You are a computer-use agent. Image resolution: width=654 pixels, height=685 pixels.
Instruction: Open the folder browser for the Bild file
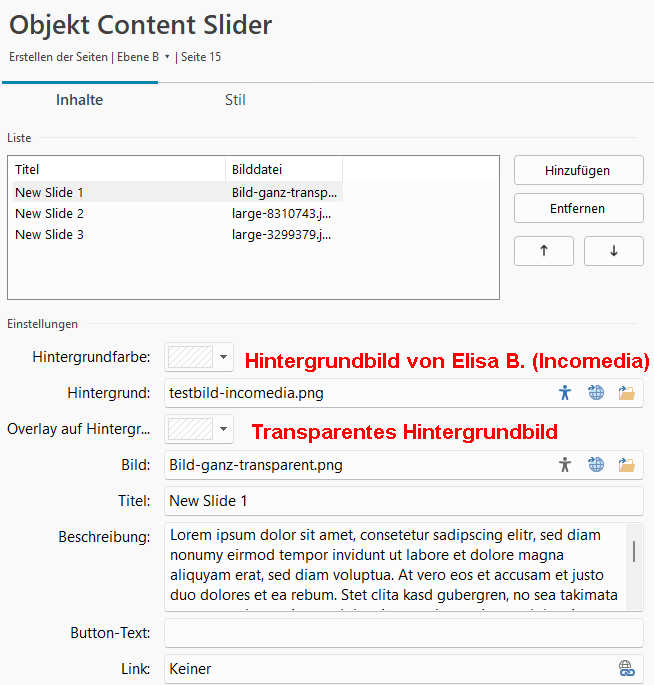click(x=627, y=464)
